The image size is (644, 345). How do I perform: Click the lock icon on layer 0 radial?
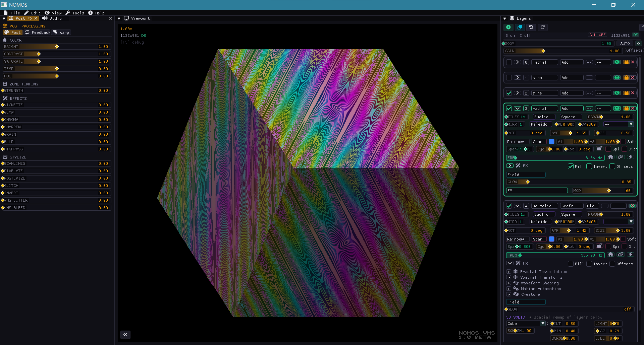point(625,62)
